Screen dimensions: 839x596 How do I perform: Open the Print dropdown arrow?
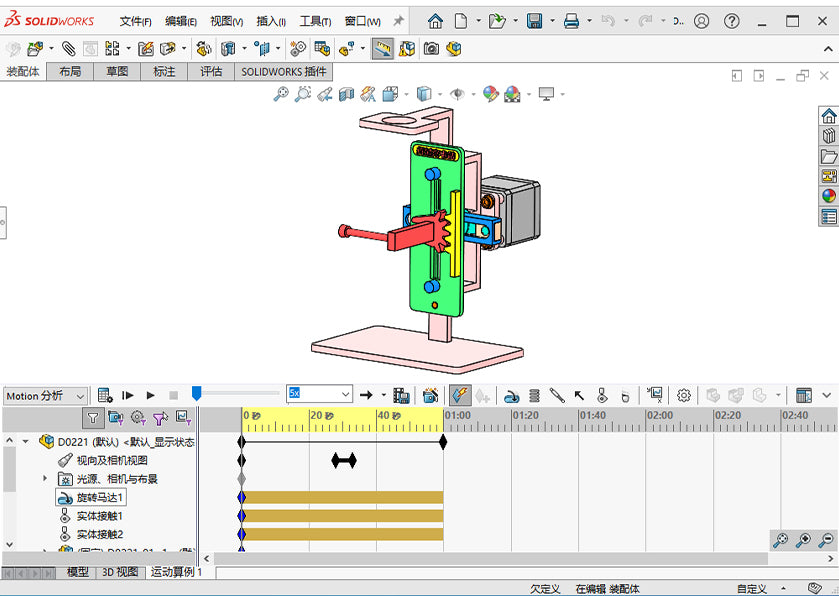pos(589,21)
